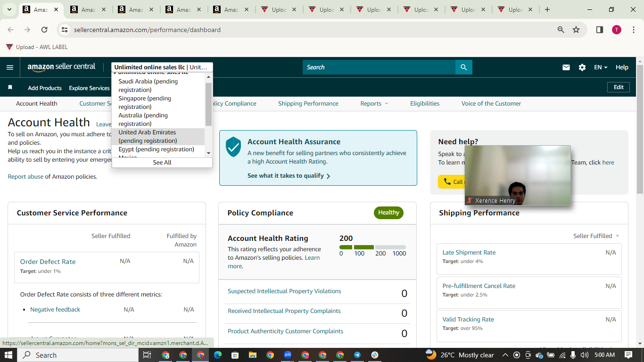Open Received Intellectual Property Complaints link
The height and width of the screenshot is (362, 644).
[284, 311]
